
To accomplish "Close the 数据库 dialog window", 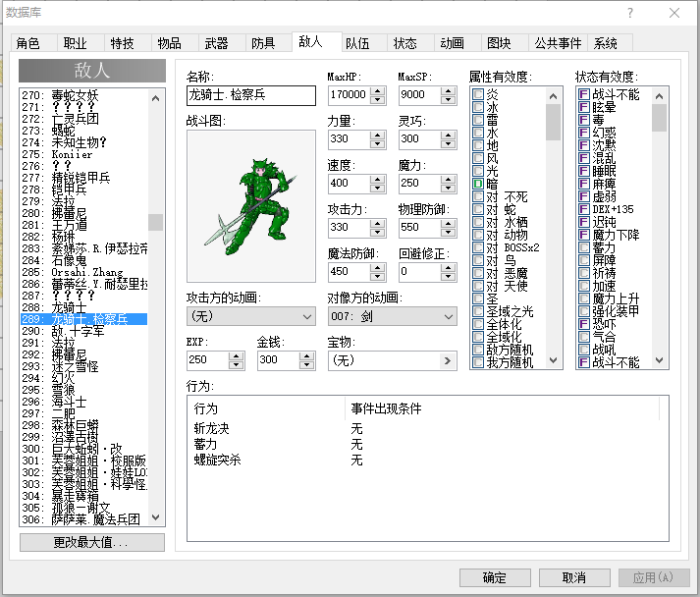I will click(674, 13).
